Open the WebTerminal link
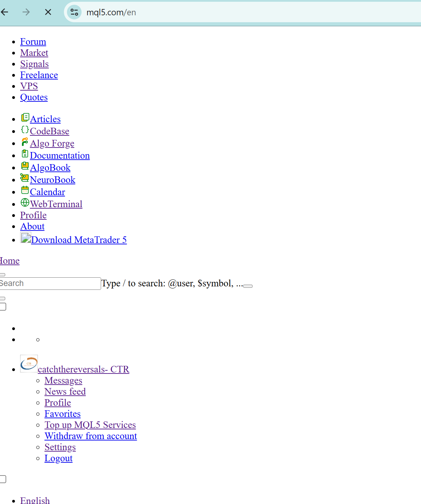The width and height of the screenshot is (421, 504). [x=56, y=204]
